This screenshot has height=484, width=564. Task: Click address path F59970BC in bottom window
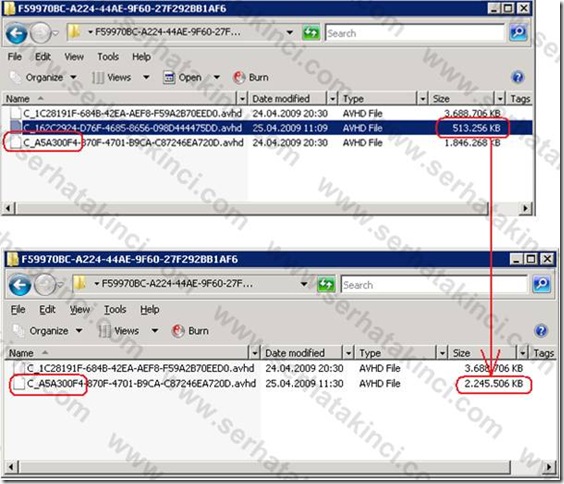point(177,284)
